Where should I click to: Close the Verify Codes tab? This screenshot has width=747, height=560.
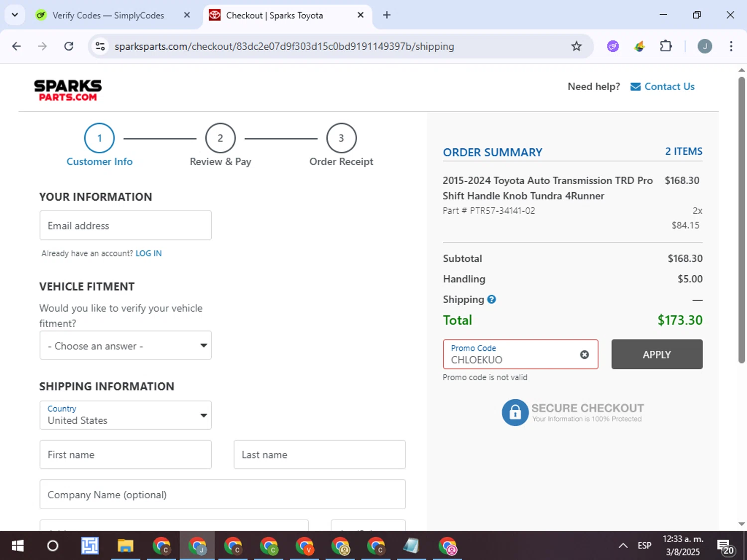pyautogui.click(x=187, y=15)
